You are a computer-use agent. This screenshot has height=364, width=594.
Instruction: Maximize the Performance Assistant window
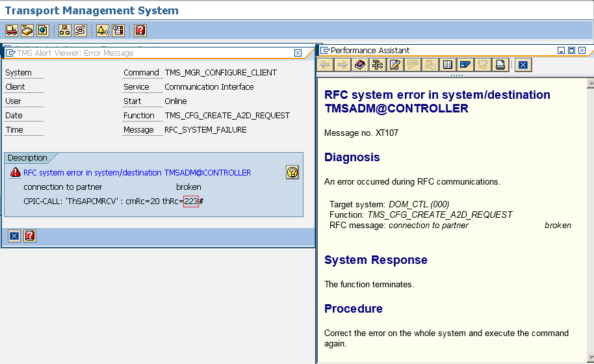click(x=572, y=51)
